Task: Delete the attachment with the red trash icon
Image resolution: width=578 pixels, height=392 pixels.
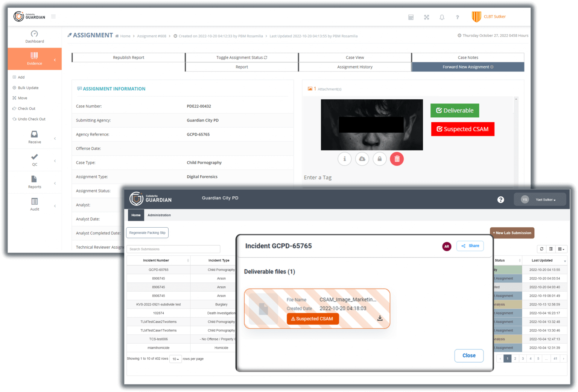Action: [397, 159]
